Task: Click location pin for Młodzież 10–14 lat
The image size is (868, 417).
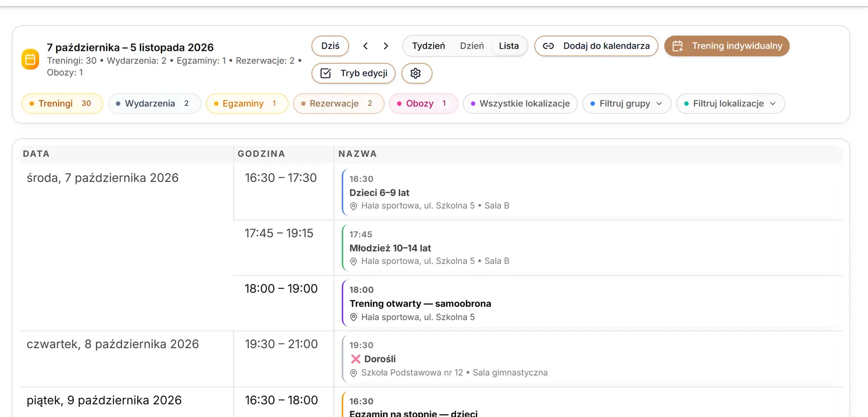Action: coord(354,262)
